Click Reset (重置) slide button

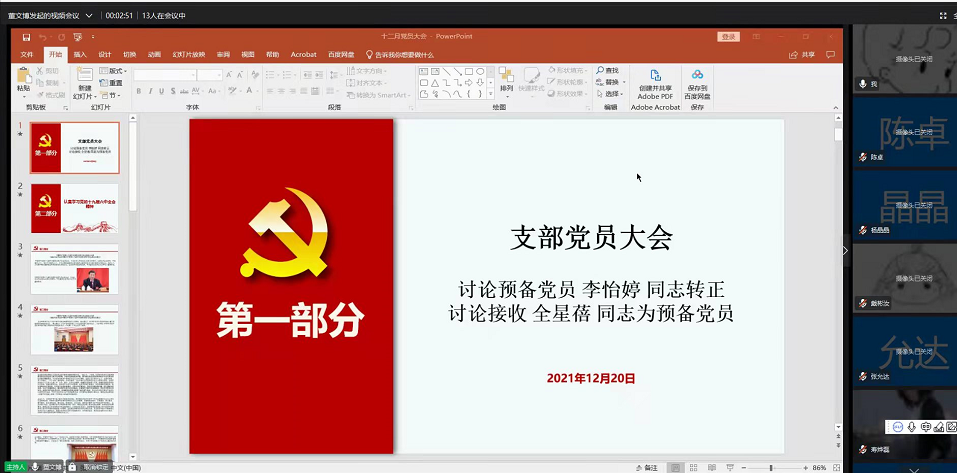click(111, 83)
